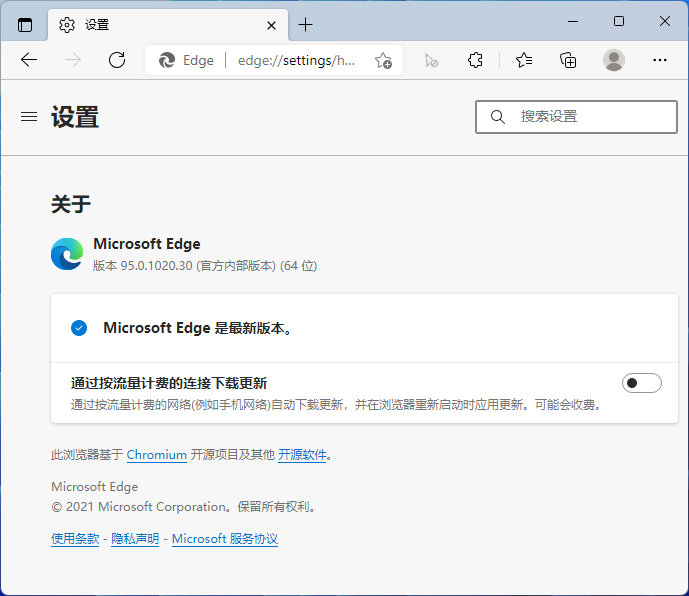Open the tab actions menu icon
This screenshot has height=596, width=689.
pyautogui.click(x=25, y=24)
